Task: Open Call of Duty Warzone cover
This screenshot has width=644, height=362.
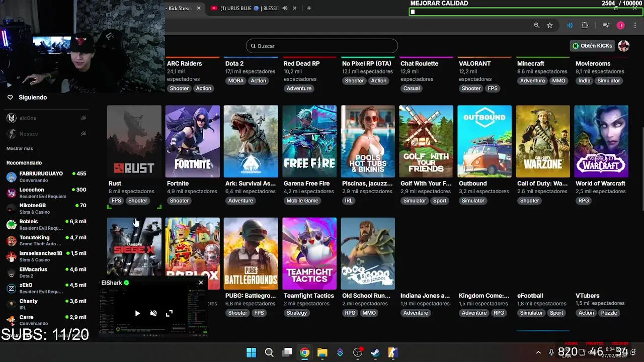Action: pos(543,141)
